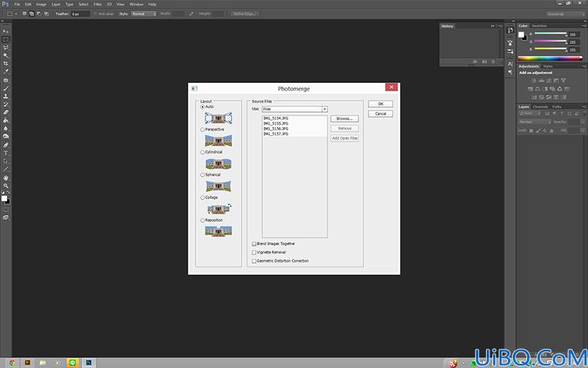Viewport: 588px width, 368px height.
Task: Open the layer blend mode dropdown
Action: click(x=535, y=122)
